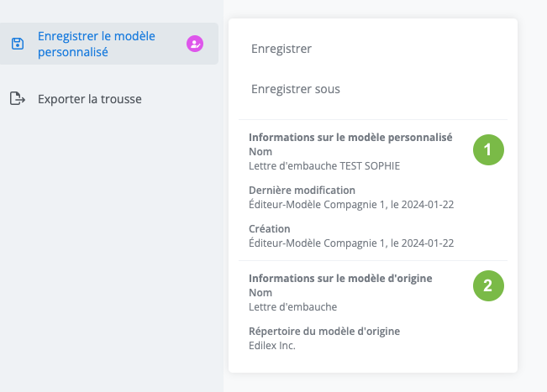Screen dimensions: 547x392
Task: Click the pink user badge icon
Action: click(x=195, y=44)
